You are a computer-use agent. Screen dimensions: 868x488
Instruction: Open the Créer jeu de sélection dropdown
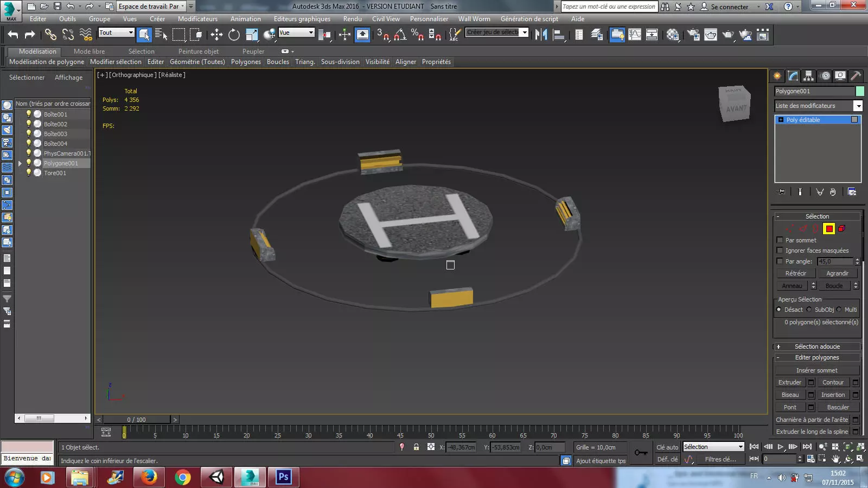coord(497,33)
